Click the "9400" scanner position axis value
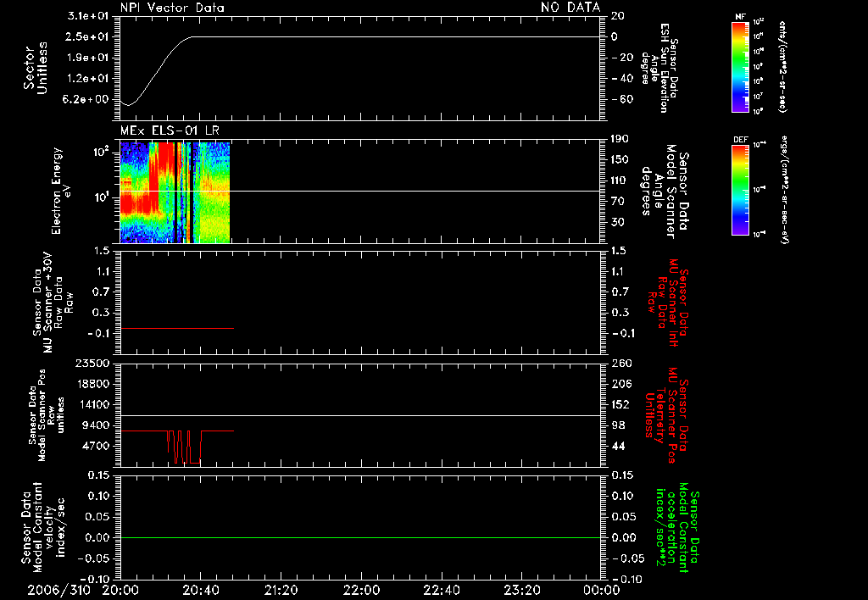The height and width of the screenshot is (600, 868). click(x=95, y=425)
